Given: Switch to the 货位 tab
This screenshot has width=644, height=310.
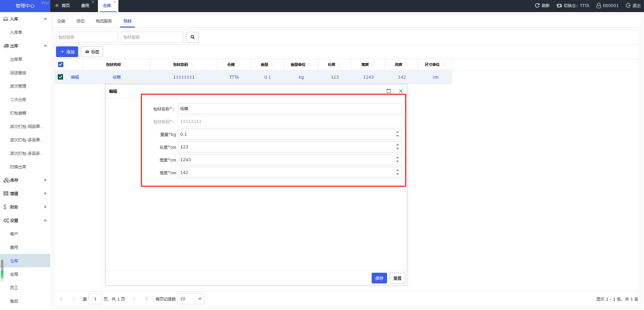Looking at the screenshot, I should tap(80, 21).
